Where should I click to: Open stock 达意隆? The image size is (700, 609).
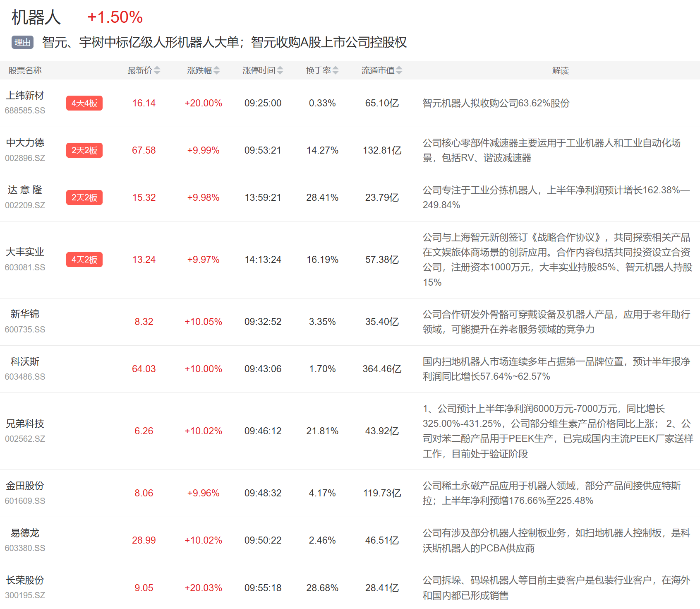pyautogui.click(x=25, y=190)
